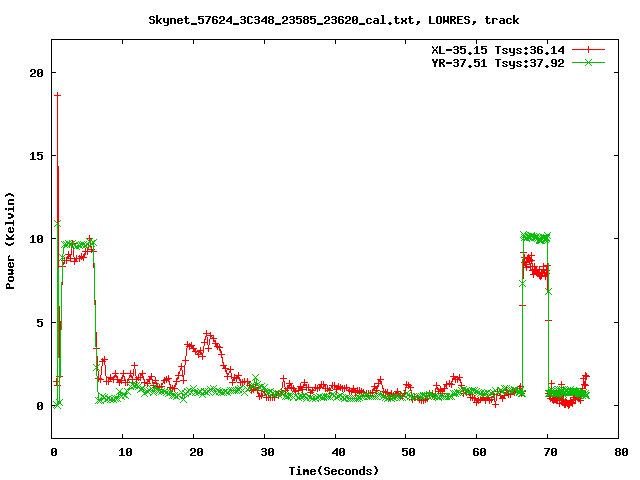Image resolution: width=640 pixels, height=480 pixels.
Task: Click the x-axis tick label 30
Action: pyautogui.click(x=265, y=452)
